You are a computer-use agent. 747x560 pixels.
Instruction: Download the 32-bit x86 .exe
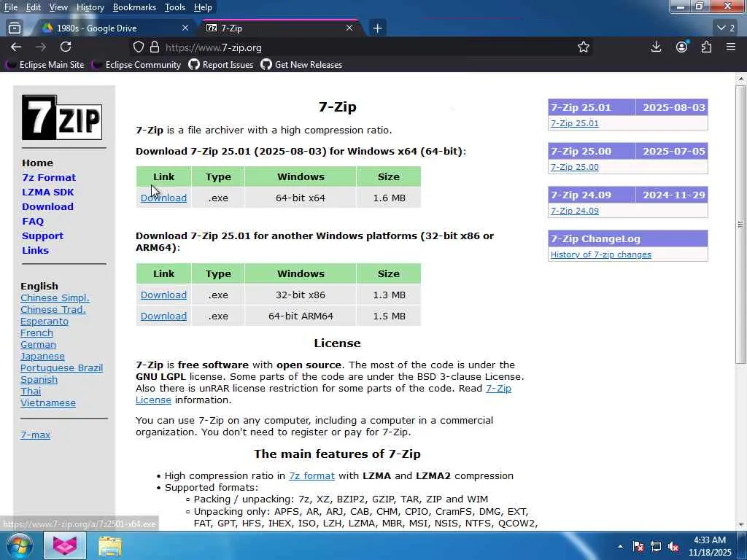163,295
